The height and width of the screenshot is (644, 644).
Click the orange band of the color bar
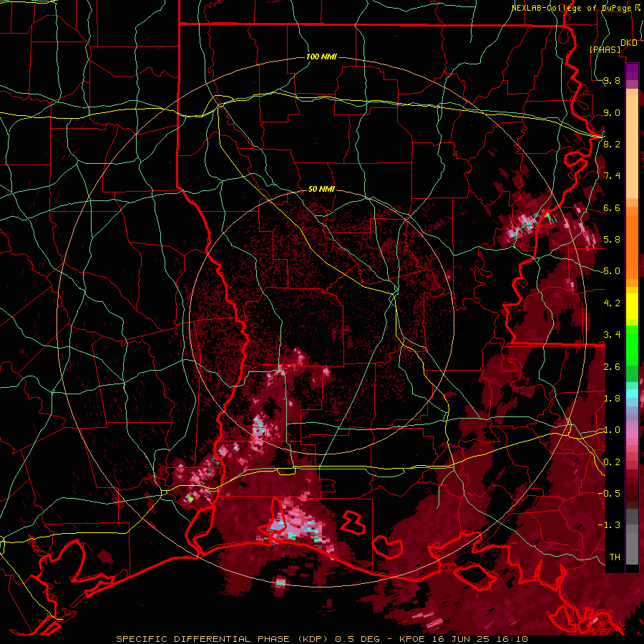pyautogui.click(x=632, y=243)
